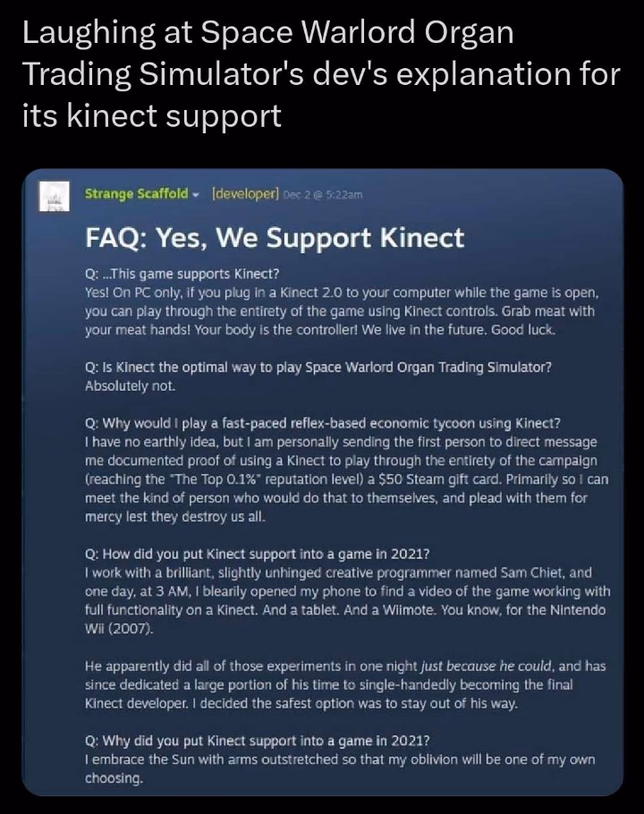Viewport: 644px width, 814px height.
Task: Click the Strange Scaffold avatar image
Action: tap(54, 196)
